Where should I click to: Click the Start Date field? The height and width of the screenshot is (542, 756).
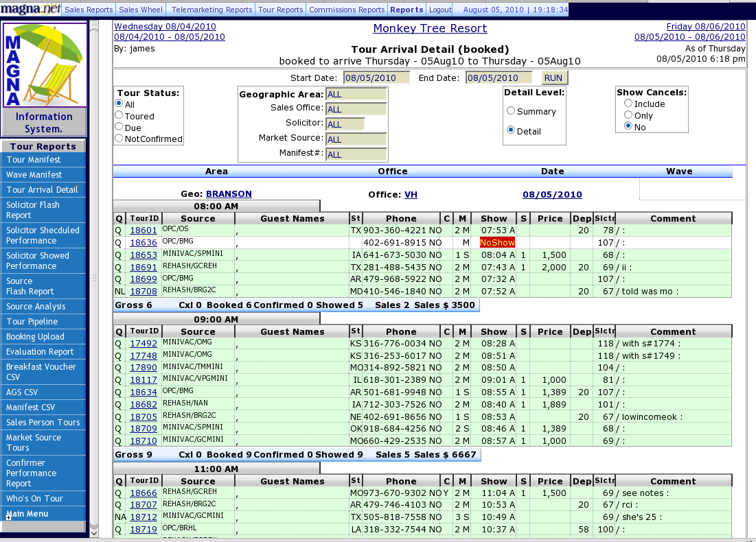[376, 78]
